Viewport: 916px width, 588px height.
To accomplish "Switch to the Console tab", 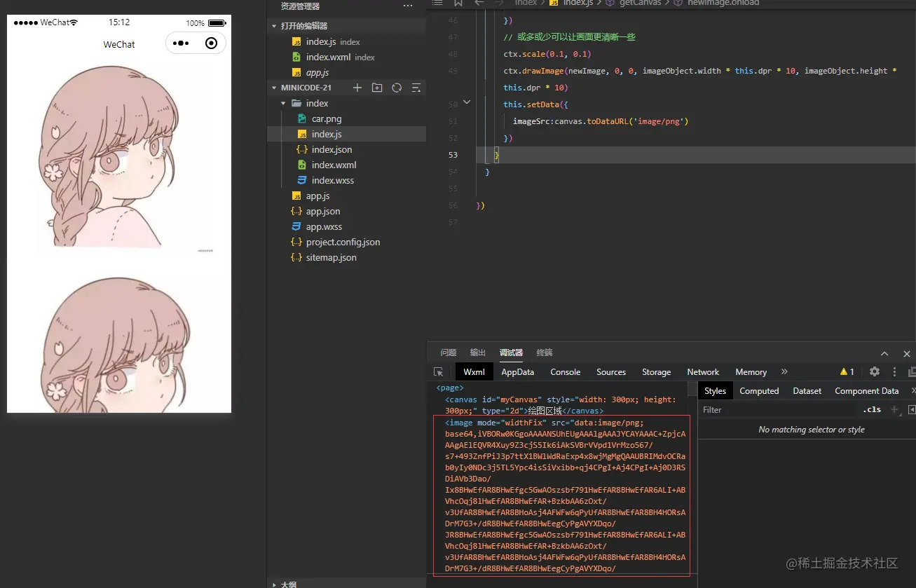I will click(x=565, y=372).
